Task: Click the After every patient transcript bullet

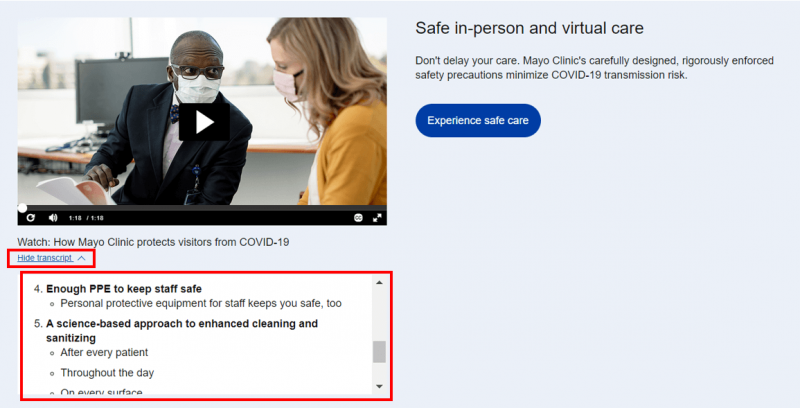Action: point(104,352)
